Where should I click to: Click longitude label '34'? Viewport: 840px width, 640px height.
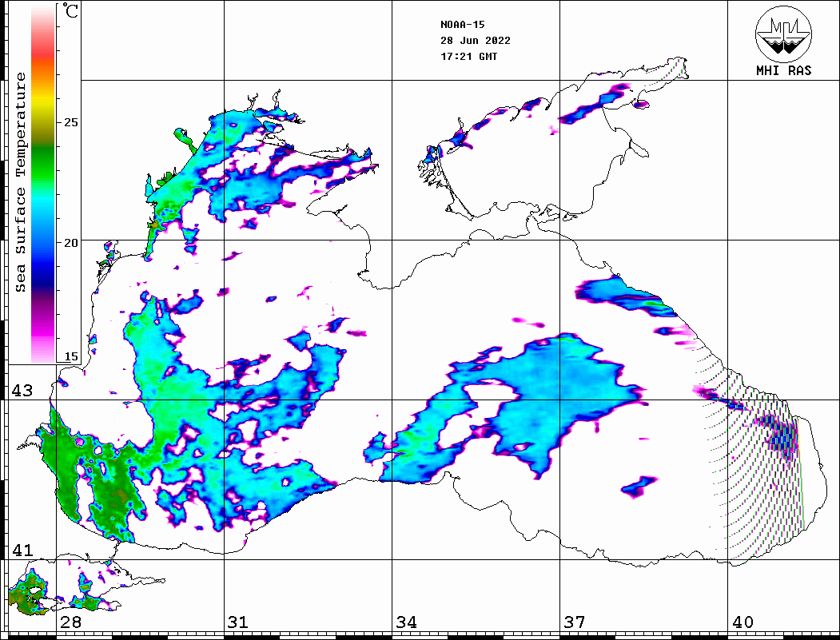407,622
